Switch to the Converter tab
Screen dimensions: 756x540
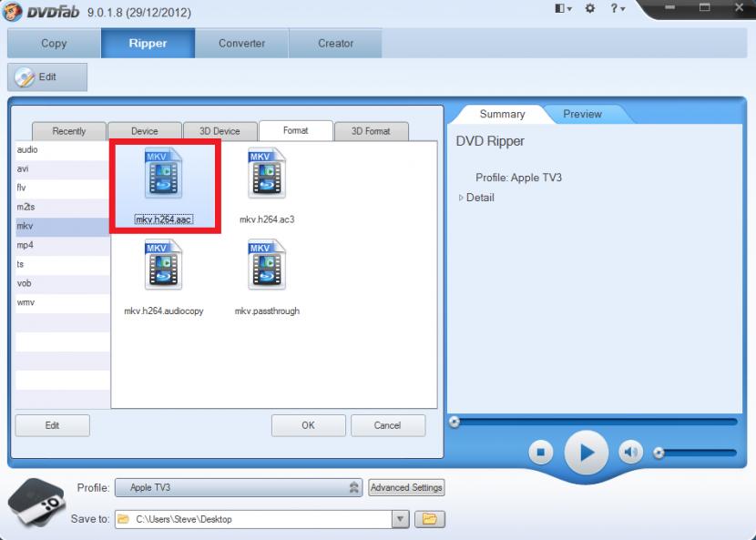click(241, 44)
